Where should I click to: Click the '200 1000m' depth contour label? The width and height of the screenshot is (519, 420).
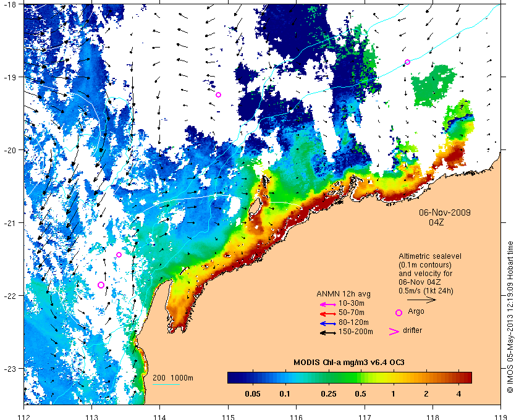click(x=173, y=378)
